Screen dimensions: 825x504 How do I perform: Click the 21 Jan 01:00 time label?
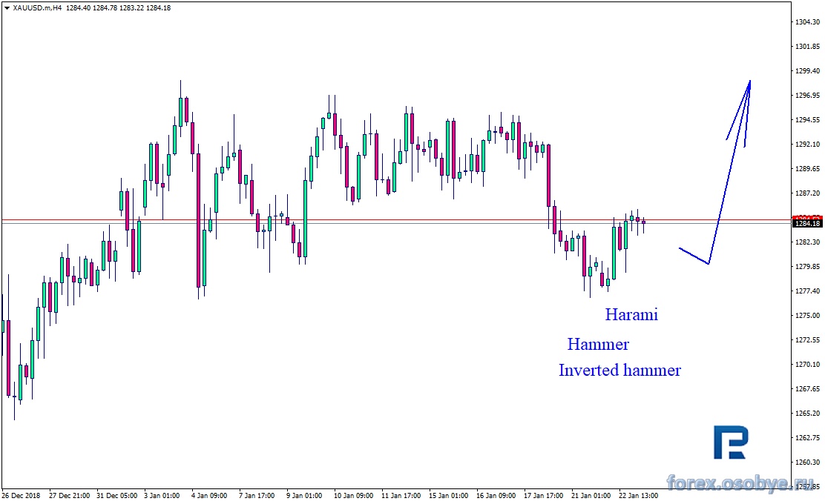coord(591,496)
